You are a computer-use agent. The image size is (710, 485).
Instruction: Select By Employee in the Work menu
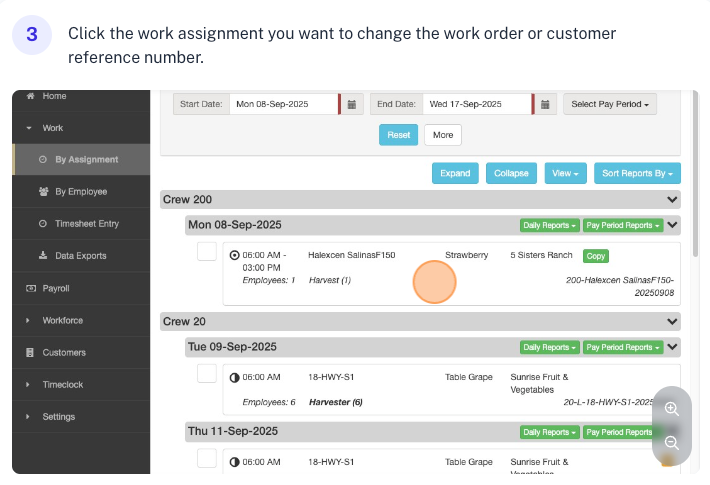[x=80, y=192]
